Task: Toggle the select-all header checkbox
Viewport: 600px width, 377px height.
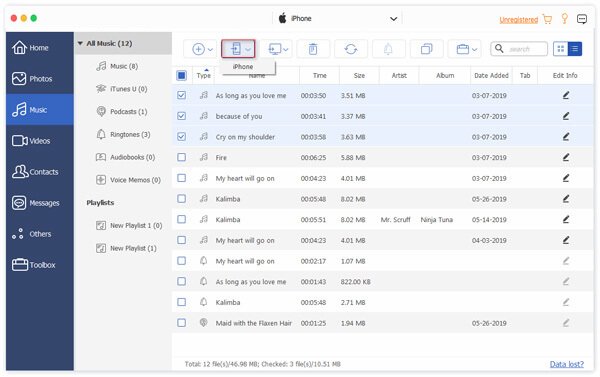Action: (181, 75)
